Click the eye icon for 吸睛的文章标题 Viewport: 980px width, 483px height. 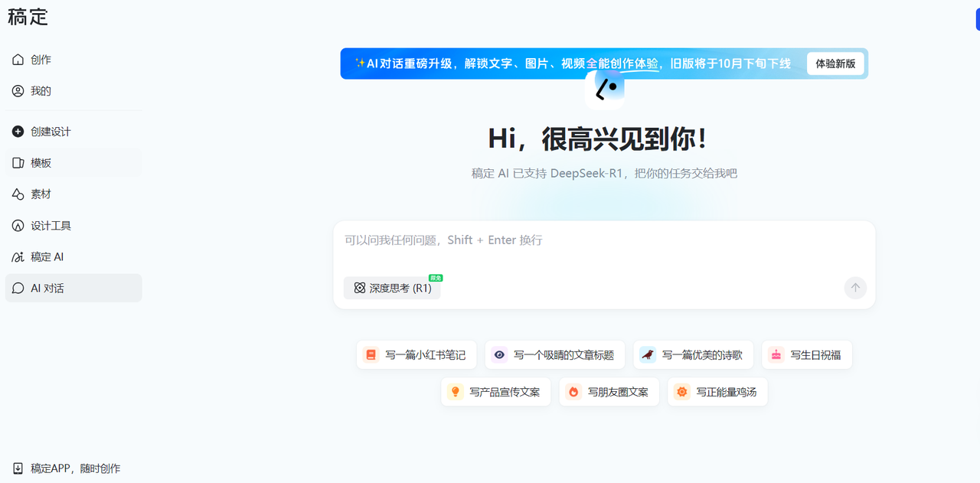click(500, 355)
